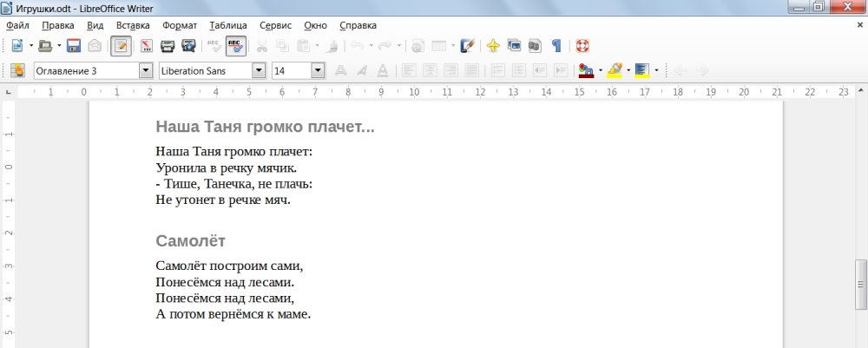Click Increase Indent icon
868x348 pixels.
pos(561,70)
